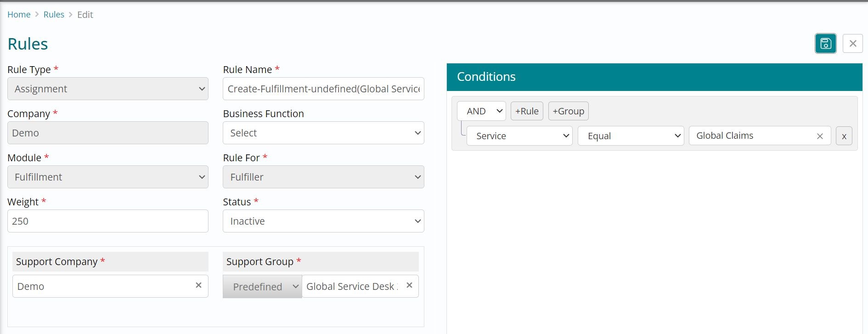Go to Home breadcrumb
Image resolution: width=868 pixels, height=334 pixels.
point(19,15)
